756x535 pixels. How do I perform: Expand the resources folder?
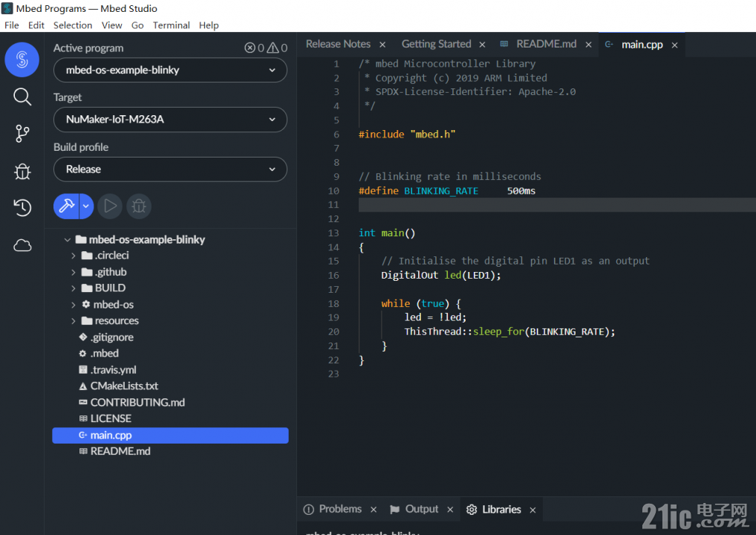[74, 321]
